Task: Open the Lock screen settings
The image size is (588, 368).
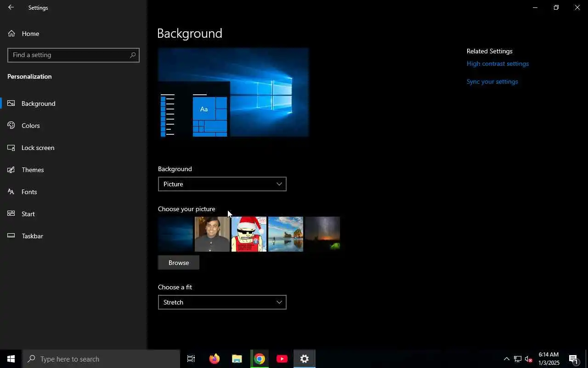Action: (x=73, y=148)
